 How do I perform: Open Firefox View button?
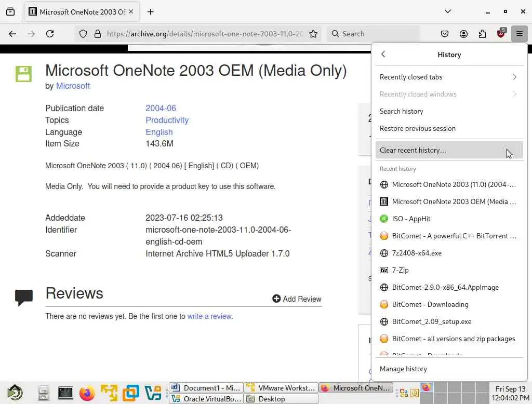click(10, 12)
